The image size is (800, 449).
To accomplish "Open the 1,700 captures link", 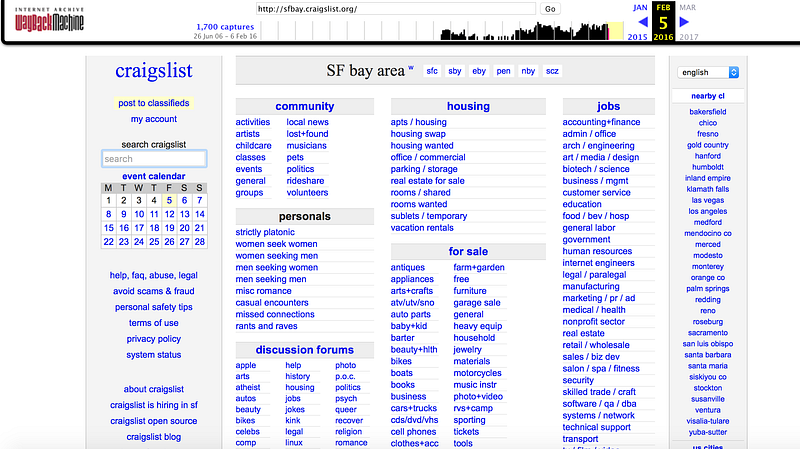I will click(225, 27).
